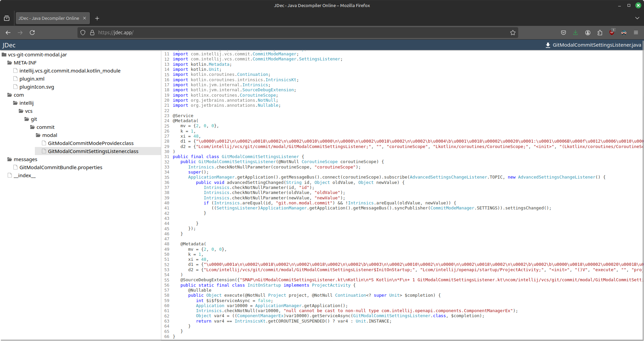This screenshot has height=341, width=644.
Task: Go back to previous page
Action: click(x=8, y=33)
